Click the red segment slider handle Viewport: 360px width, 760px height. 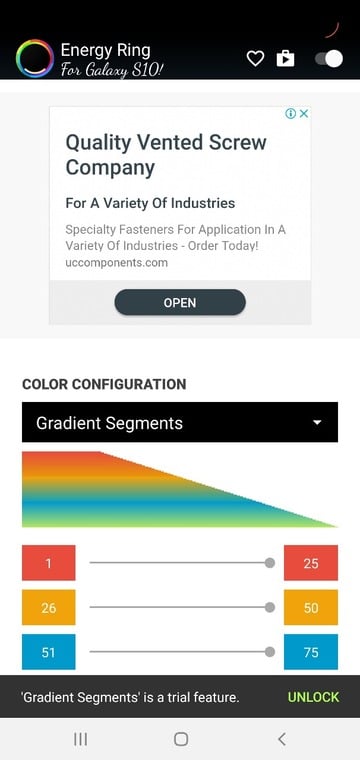[270, 563]
